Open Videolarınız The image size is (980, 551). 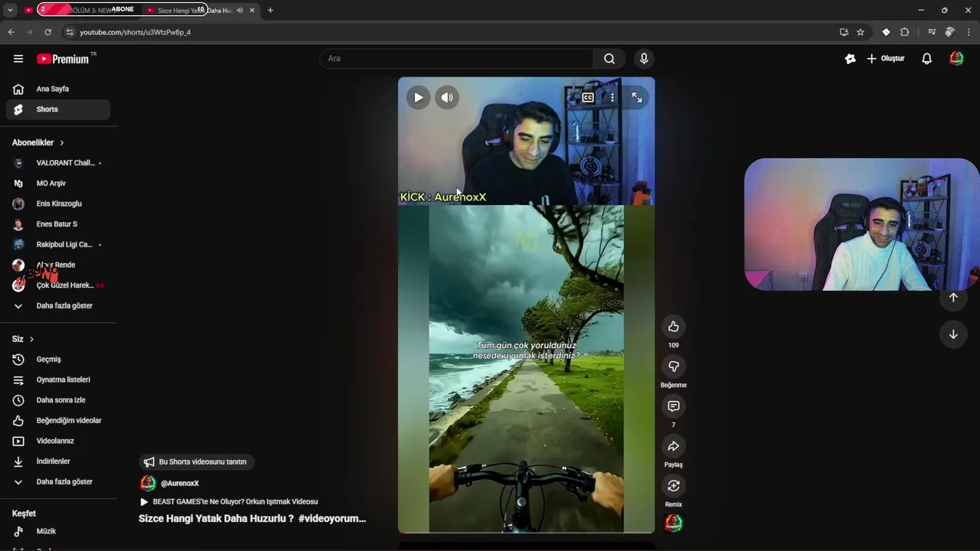[x=58, y=441]
